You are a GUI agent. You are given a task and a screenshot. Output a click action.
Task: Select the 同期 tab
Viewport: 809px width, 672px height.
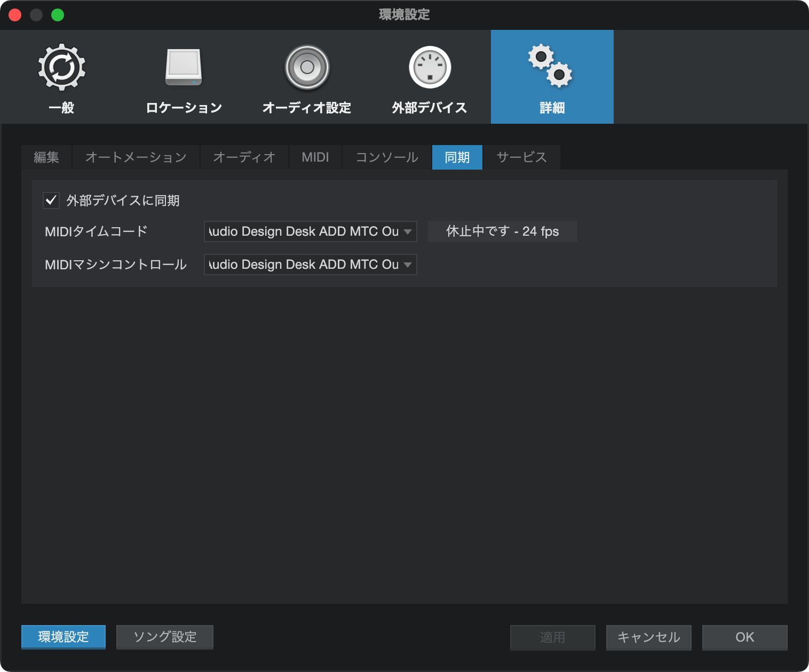click(x=457, y=157)
